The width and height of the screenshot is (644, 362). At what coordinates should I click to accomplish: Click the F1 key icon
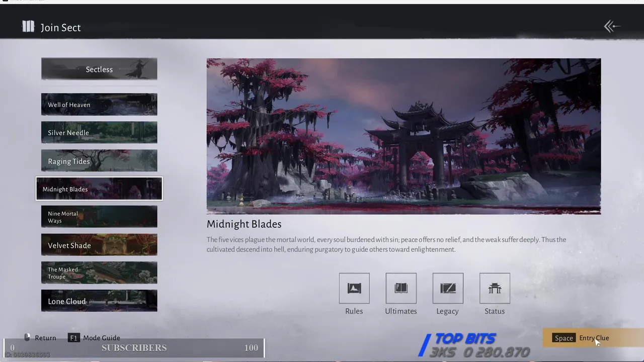click(x=73, y=338)
